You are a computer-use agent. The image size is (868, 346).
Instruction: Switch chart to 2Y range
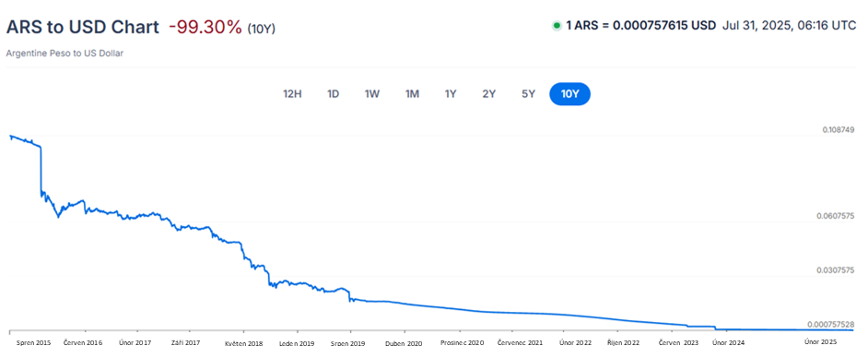coord(488,94)
